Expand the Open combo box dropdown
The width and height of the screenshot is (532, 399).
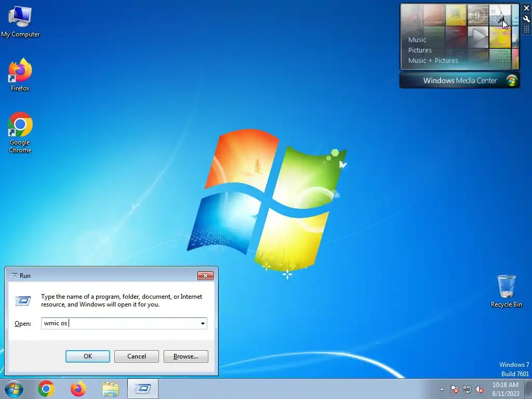[x=203, y=323]
